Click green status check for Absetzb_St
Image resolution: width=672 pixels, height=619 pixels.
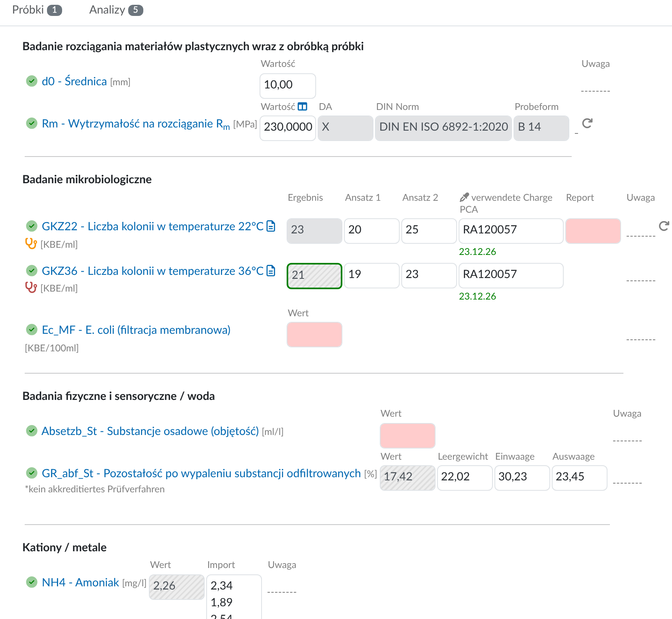tap(31, 431)
